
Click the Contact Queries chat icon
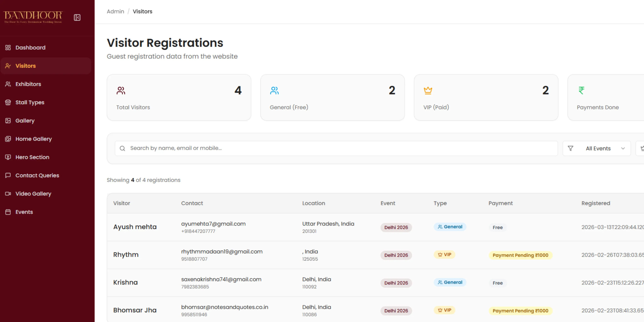coord(8,175)
